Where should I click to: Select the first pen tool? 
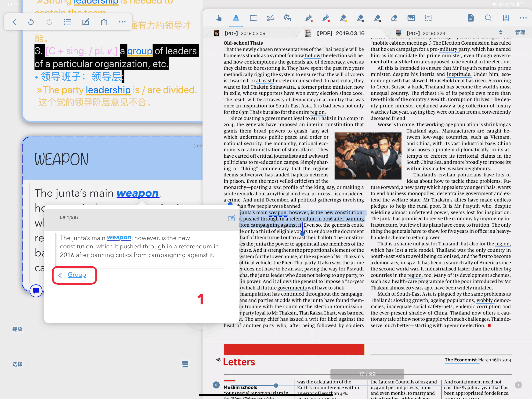(x=309, y=18)
